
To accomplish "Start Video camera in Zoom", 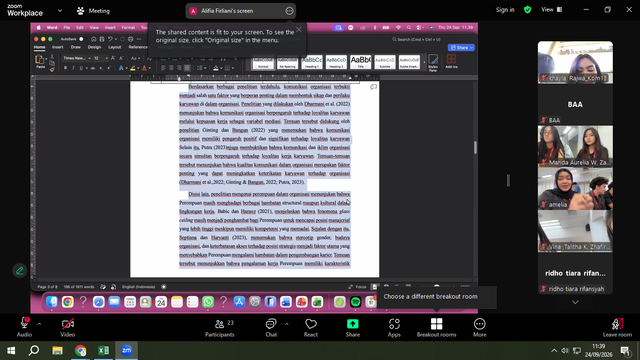I will tap(67, 328).
